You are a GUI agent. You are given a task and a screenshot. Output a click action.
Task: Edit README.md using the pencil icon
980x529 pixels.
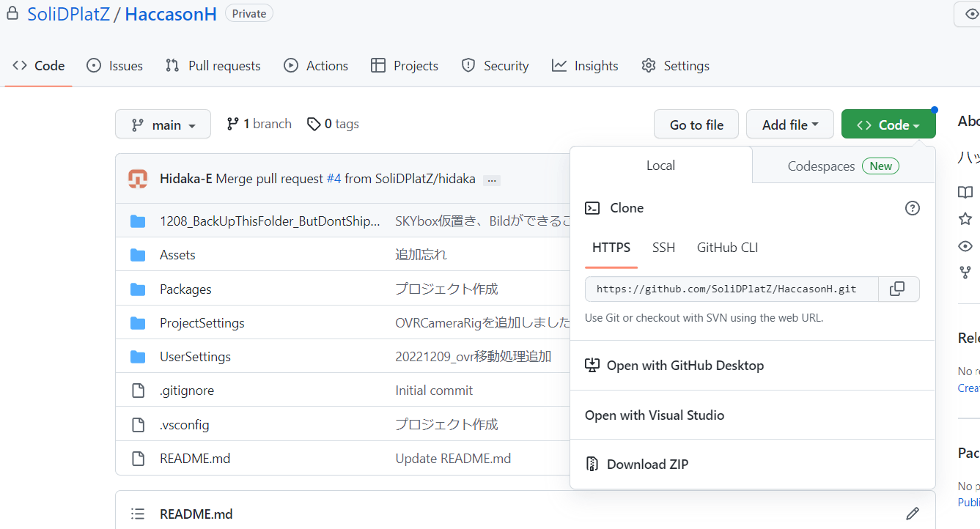(x=912, y=513)
